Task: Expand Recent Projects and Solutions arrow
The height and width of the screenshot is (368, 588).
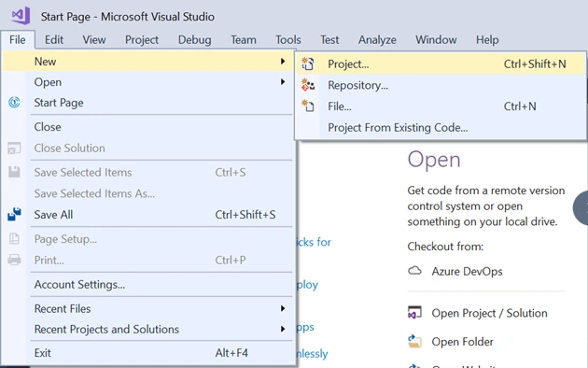Action: [283, 329]
